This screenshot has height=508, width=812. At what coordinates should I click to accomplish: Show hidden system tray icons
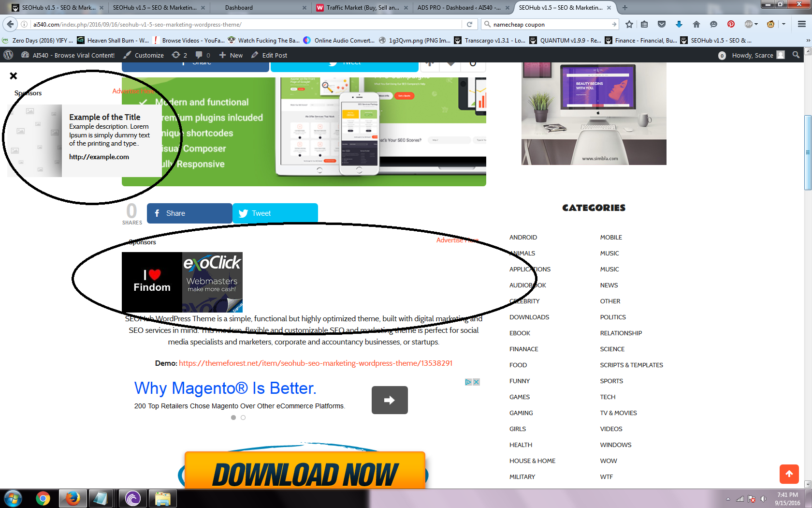point(728,499)
